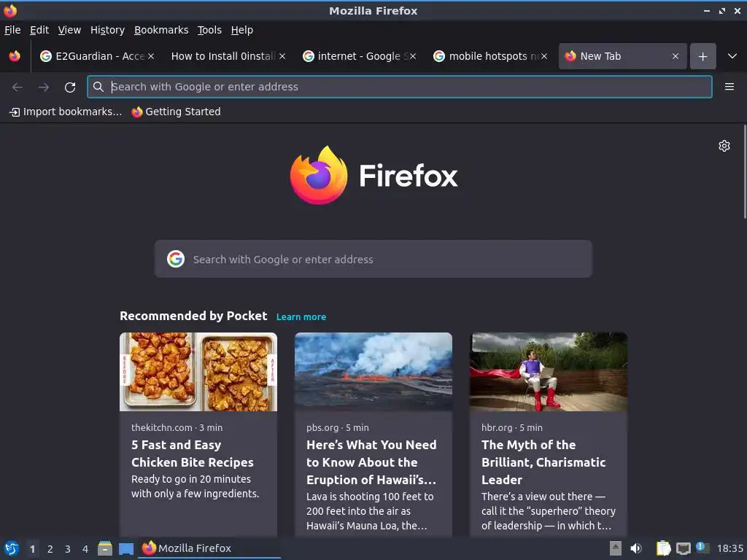
Task: Click hbr.org source text
Action: click(496, 427)
